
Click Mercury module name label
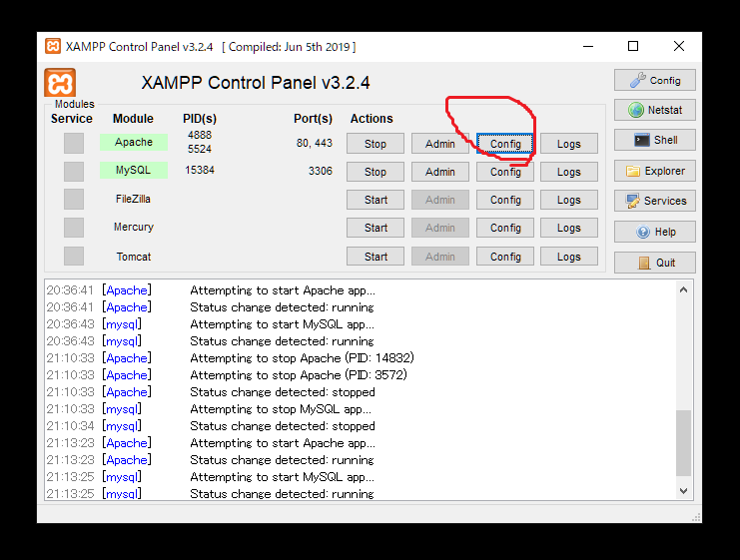tap(134, 227)
